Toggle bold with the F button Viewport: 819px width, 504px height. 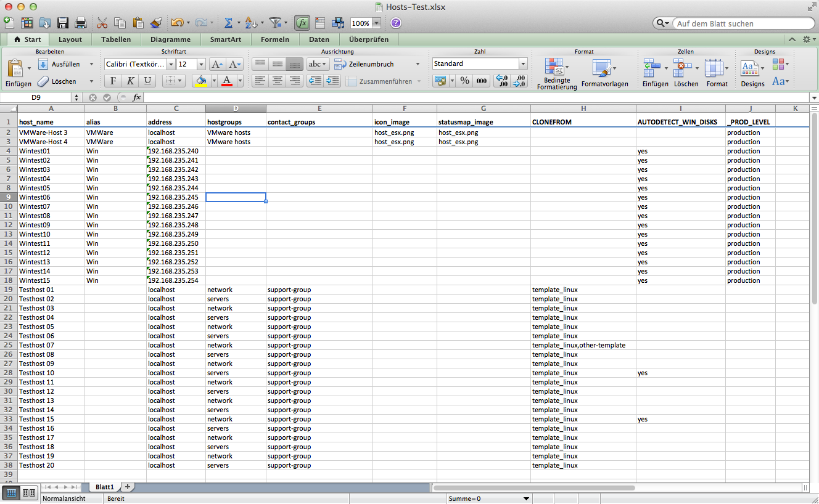(113, 81)
